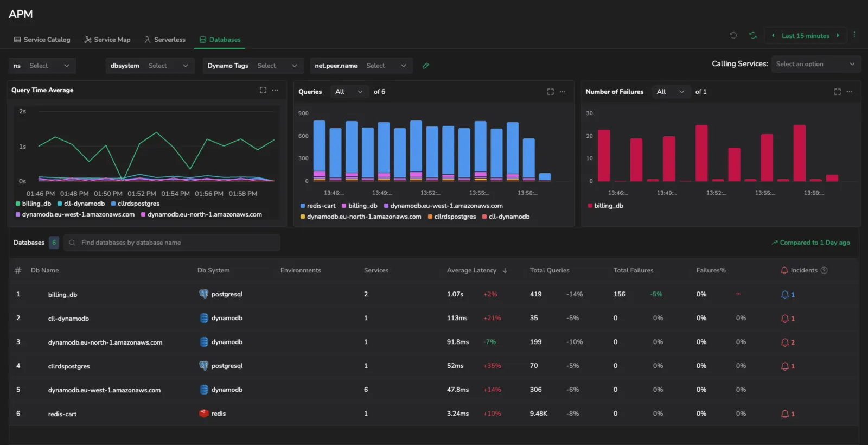Sort by Average Latency column header
Screen dimensions: 868x445
477,270
